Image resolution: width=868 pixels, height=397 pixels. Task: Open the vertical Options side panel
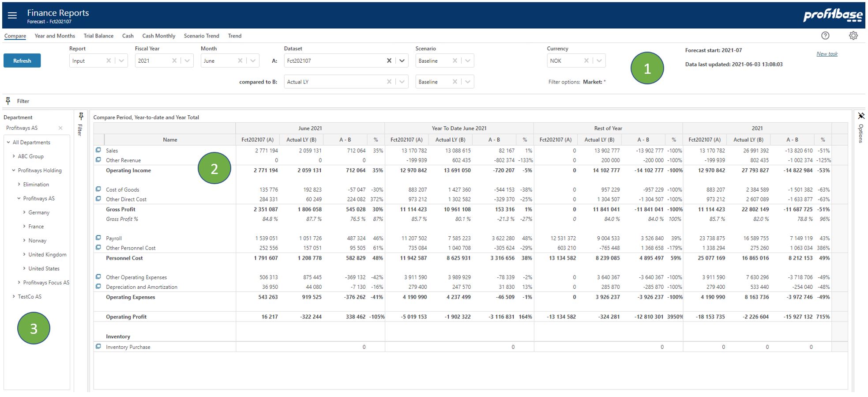pyautogui.click(x=860, y=133)
